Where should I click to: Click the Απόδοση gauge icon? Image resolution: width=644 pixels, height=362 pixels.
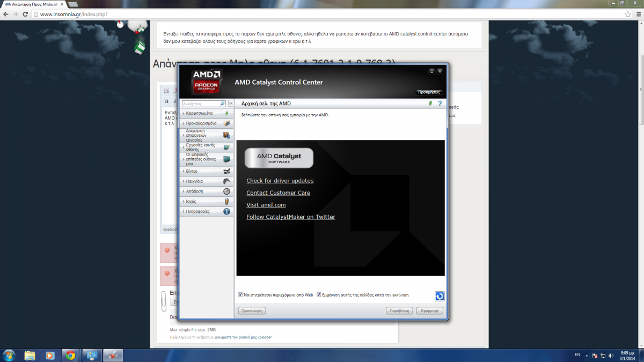[x=226, y=191]
